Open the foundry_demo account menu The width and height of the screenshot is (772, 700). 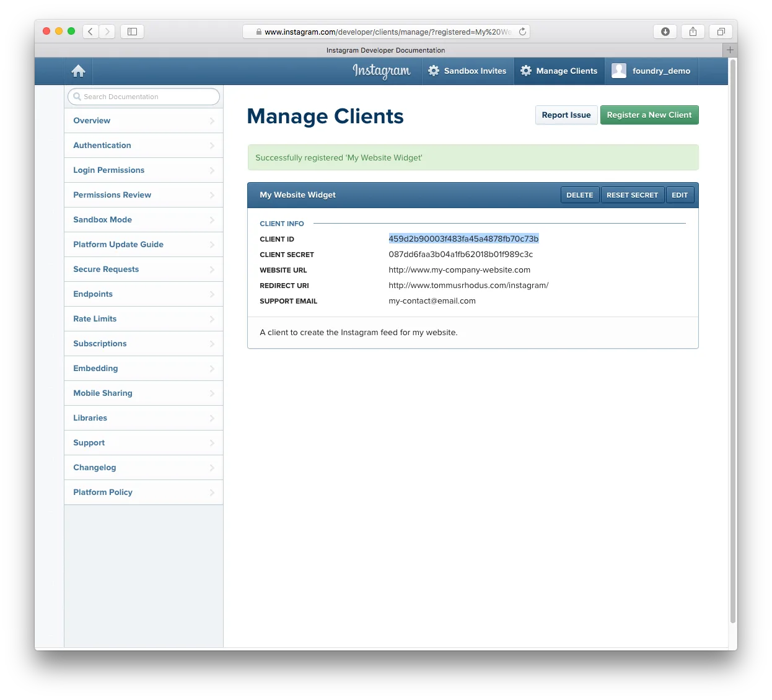651,71
